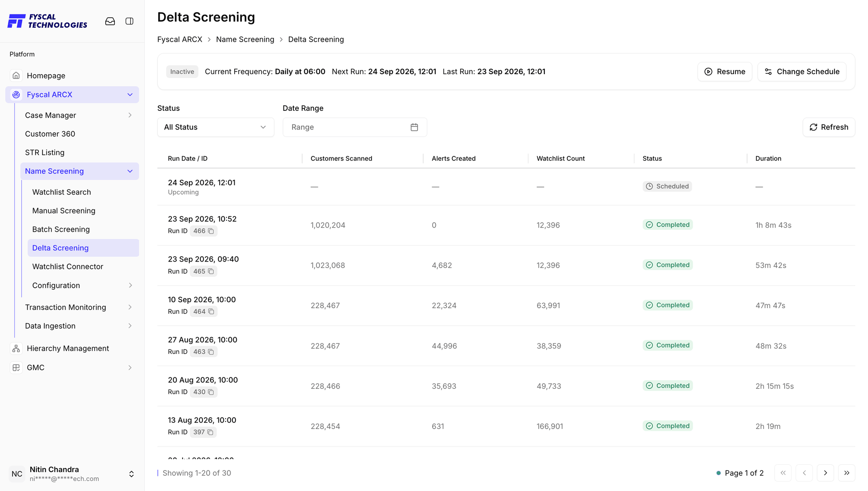The image size is (868, 491).
Task: Click the Date Range input field
Action: tap(355, 127)
